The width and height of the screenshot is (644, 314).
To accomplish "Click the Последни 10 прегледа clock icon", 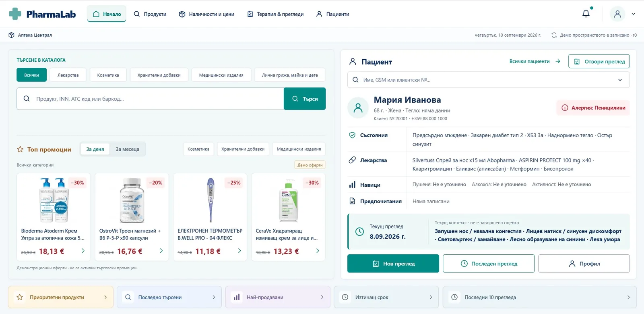I will 454,297.
